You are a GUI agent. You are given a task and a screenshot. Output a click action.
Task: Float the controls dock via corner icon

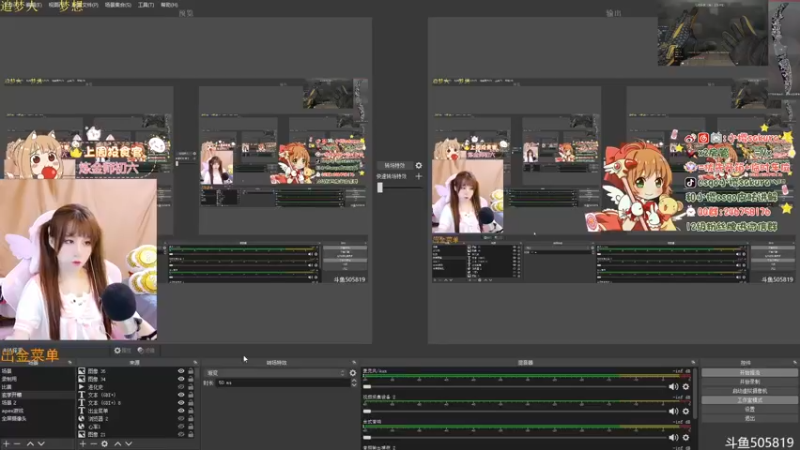(x=795, y=363)
